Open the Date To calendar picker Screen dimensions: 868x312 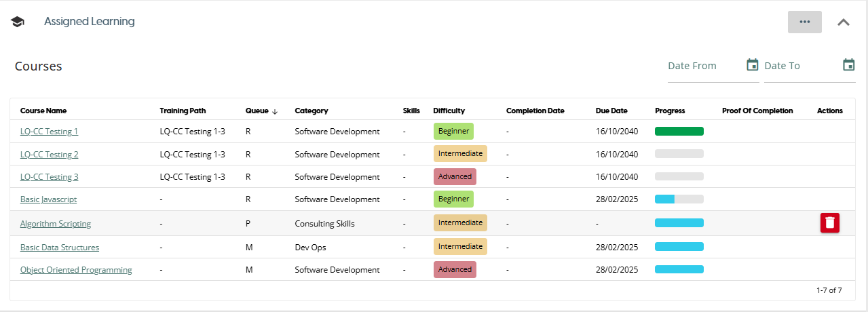pos(848,65)
